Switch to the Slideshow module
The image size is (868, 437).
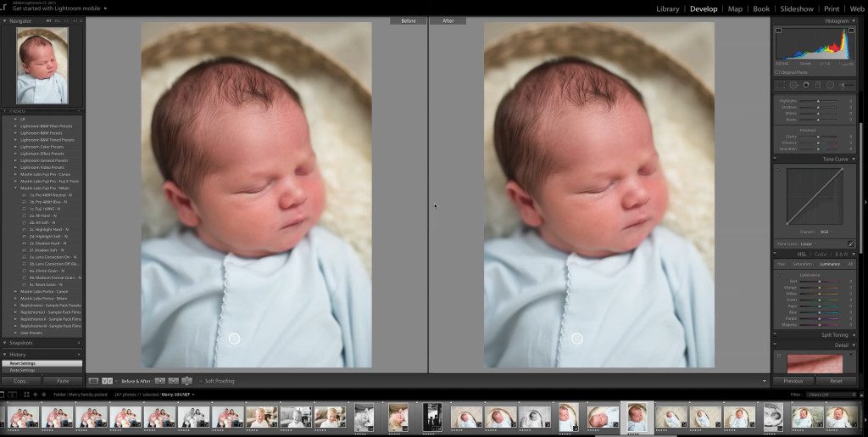797,8
